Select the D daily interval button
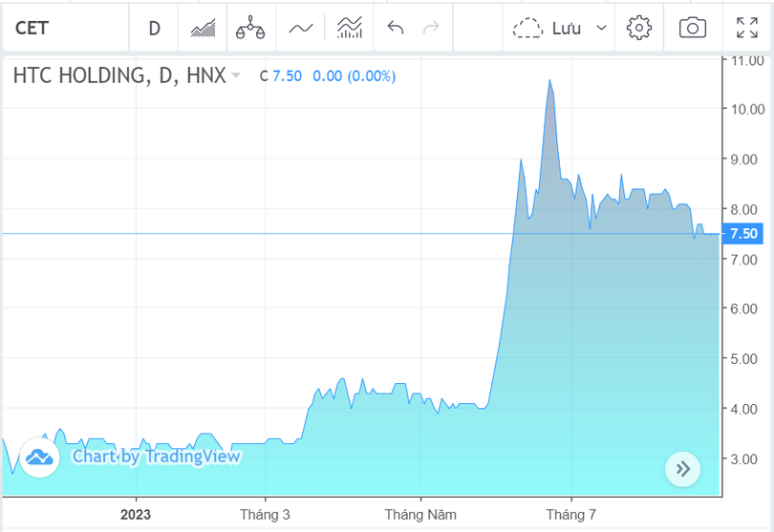The width and height of the screenshot is (774, 532). pyautogui.click(x=155, y=28)
